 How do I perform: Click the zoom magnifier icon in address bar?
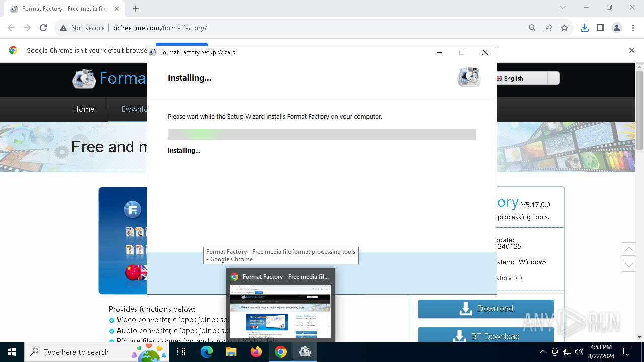coord(532,28)
